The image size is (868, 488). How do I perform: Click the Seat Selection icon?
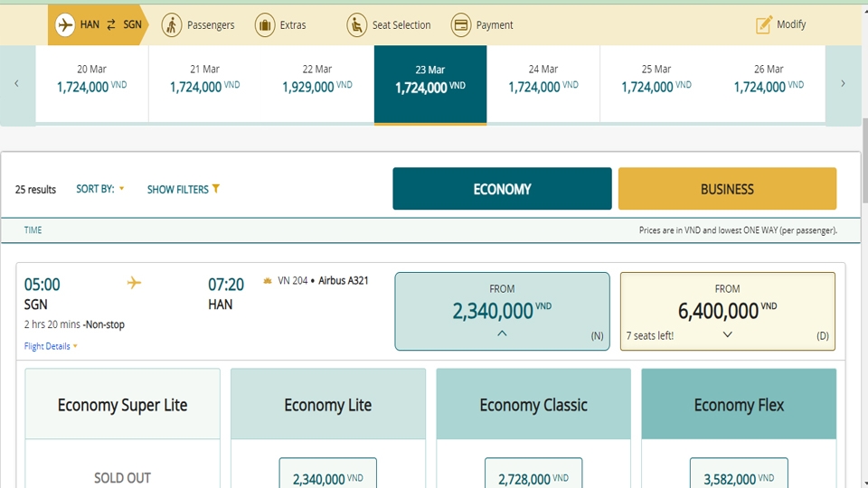click(x=357, y=24)
